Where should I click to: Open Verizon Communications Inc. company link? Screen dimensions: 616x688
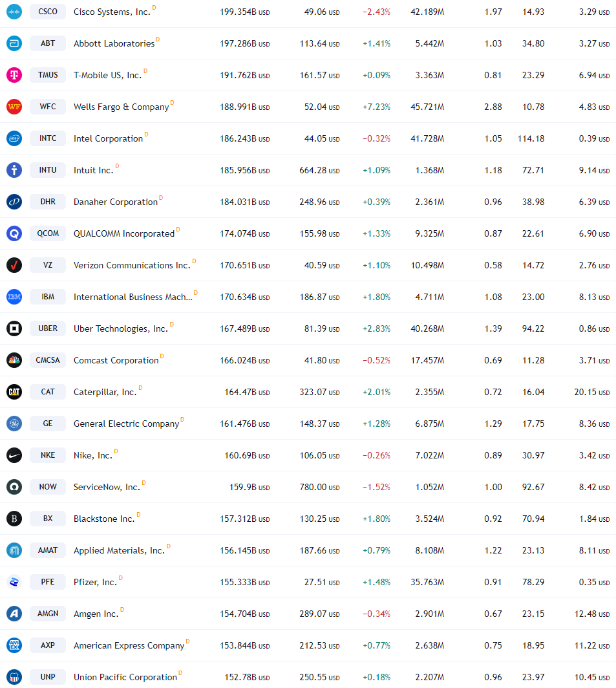pyautogui.click(x=132, y=266)
